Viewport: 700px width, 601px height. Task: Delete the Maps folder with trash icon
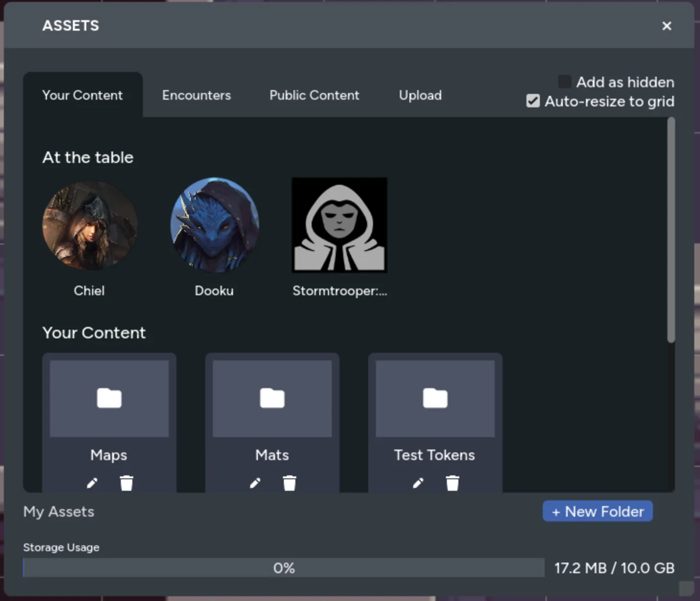click(126, 483)
